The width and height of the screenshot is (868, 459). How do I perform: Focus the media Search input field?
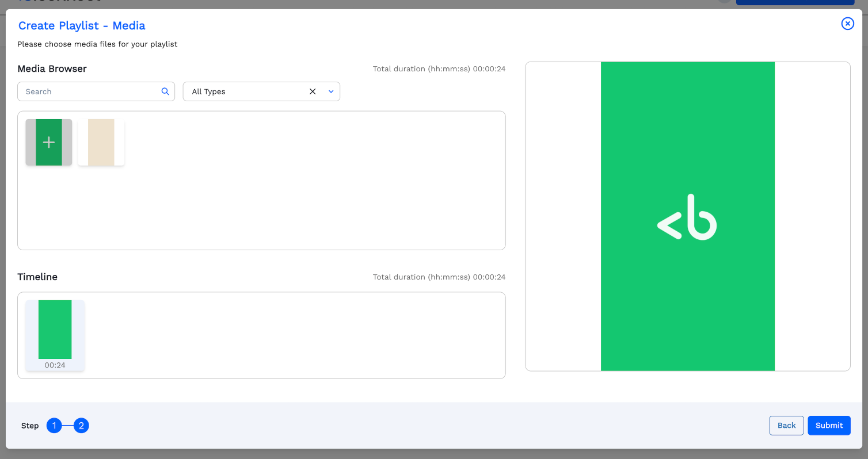[89, 91]
